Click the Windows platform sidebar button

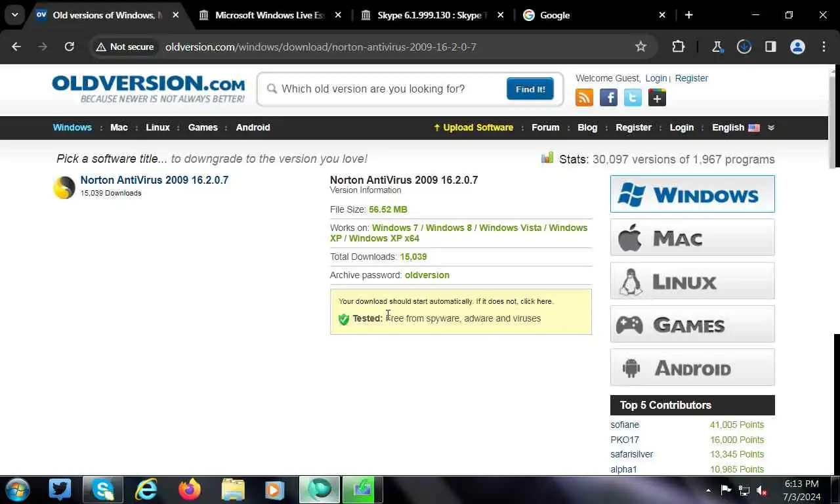(x=692, y=194)
